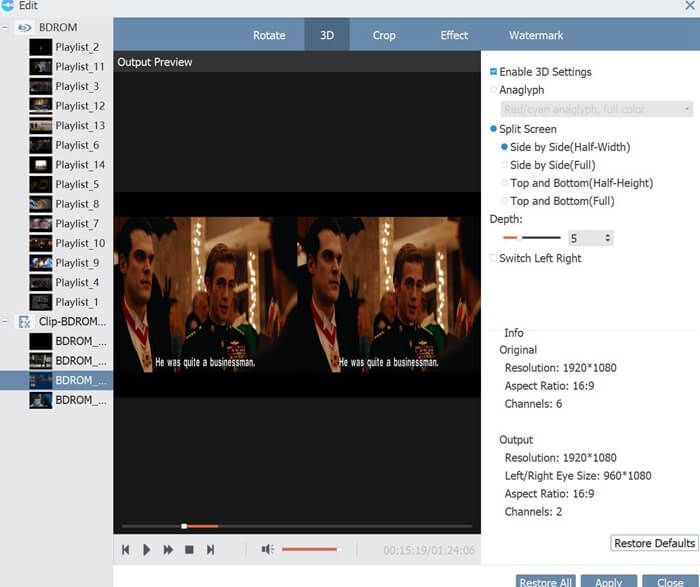
Task: Choose Top and Bottom(Full) mode
Action: pos(504,201)
